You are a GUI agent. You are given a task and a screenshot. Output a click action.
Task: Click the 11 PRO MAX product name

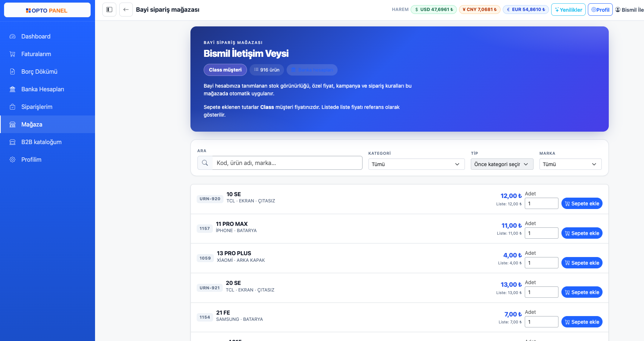[232, 224]
